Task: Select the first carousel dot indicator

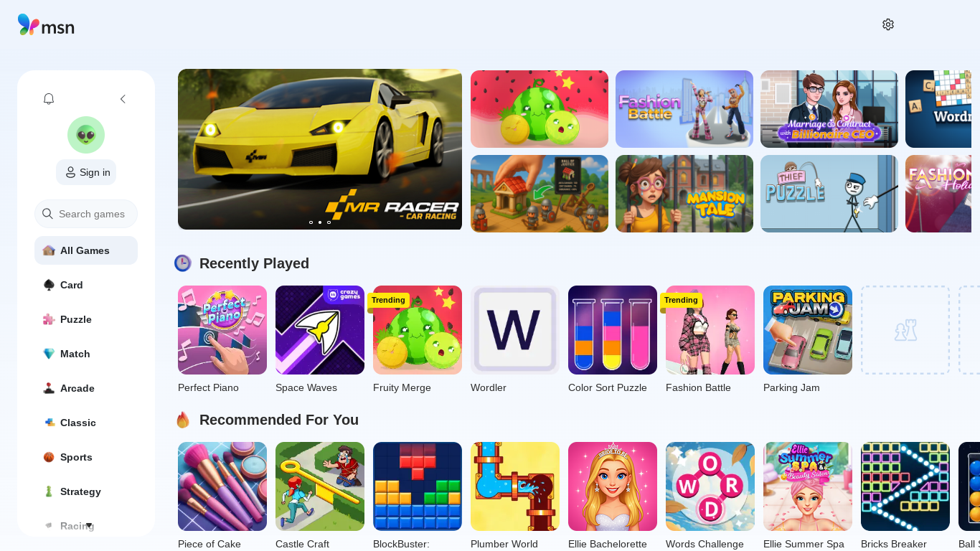Action: tap(311, 222)
